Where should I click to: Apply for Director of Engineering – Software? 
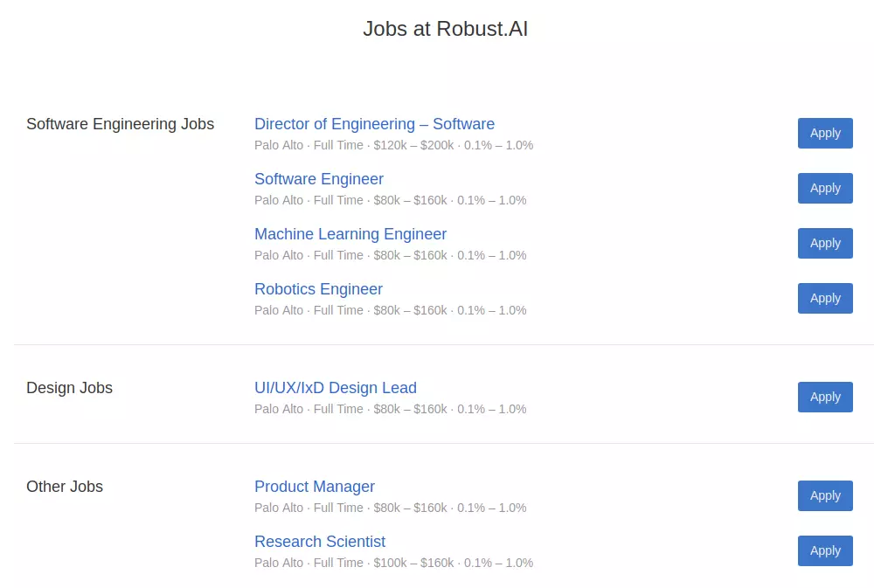click(824, 134)
